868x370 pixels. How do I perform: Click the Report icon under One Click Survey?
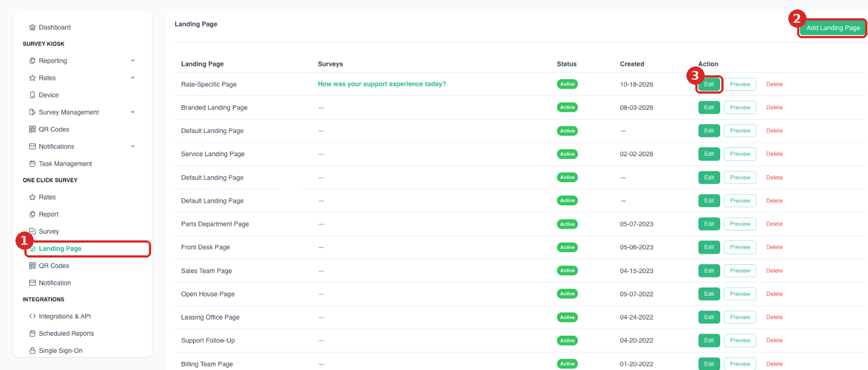[x=32, y=214]
